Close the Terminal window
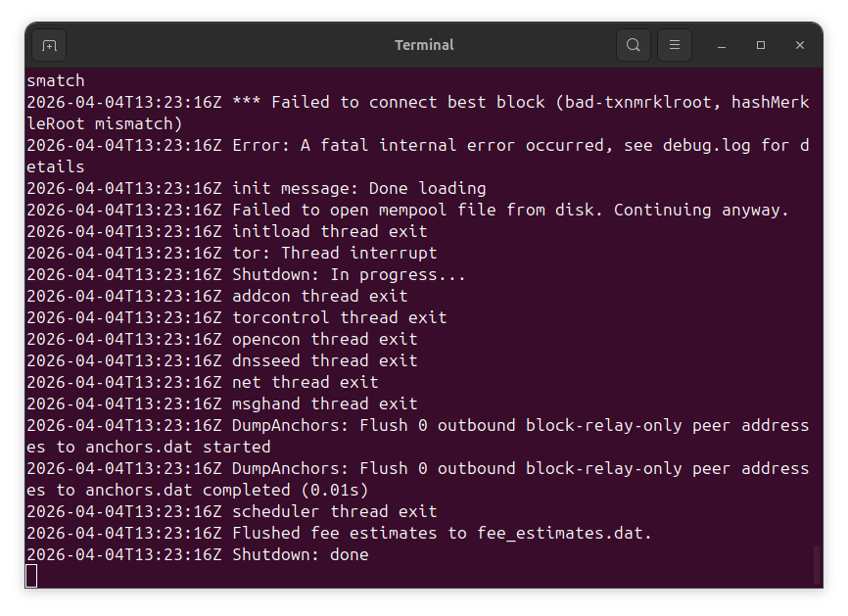848x616 pixels. 800,45
